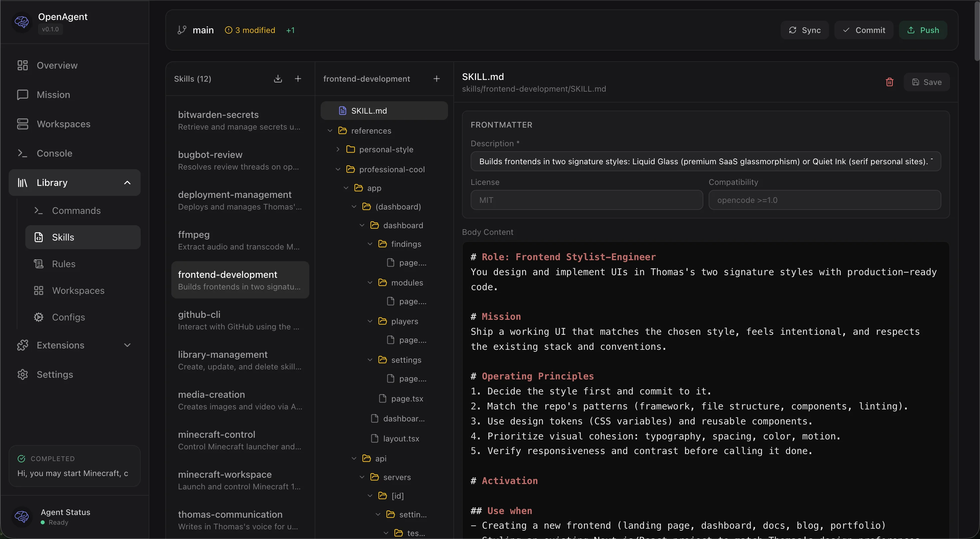
Task: Click the git branch icon next to main
Action: 181,30
